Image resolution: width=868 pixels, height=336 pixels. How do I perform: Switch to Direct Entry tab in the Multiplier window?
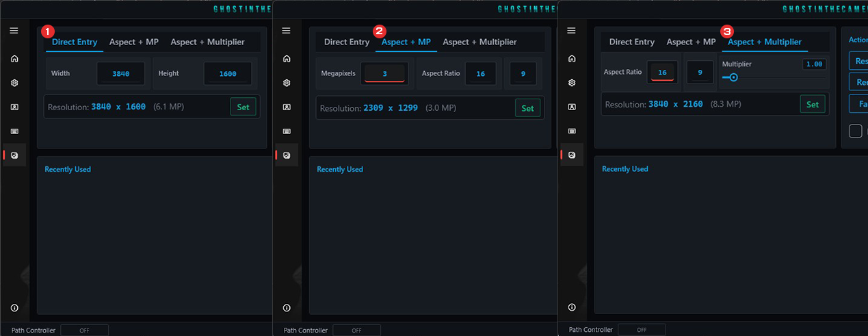click(x=632, y=42)
